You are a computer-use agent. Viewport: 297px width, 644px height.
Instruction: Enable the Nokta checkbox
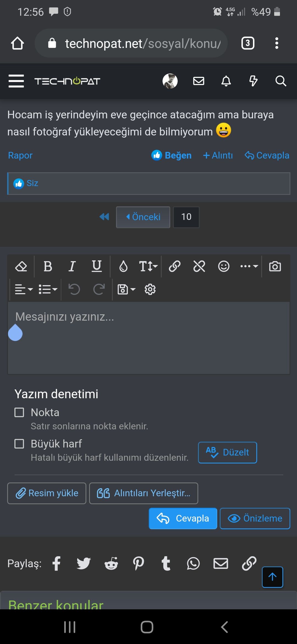pyautogui.click(x=19, y=413)
